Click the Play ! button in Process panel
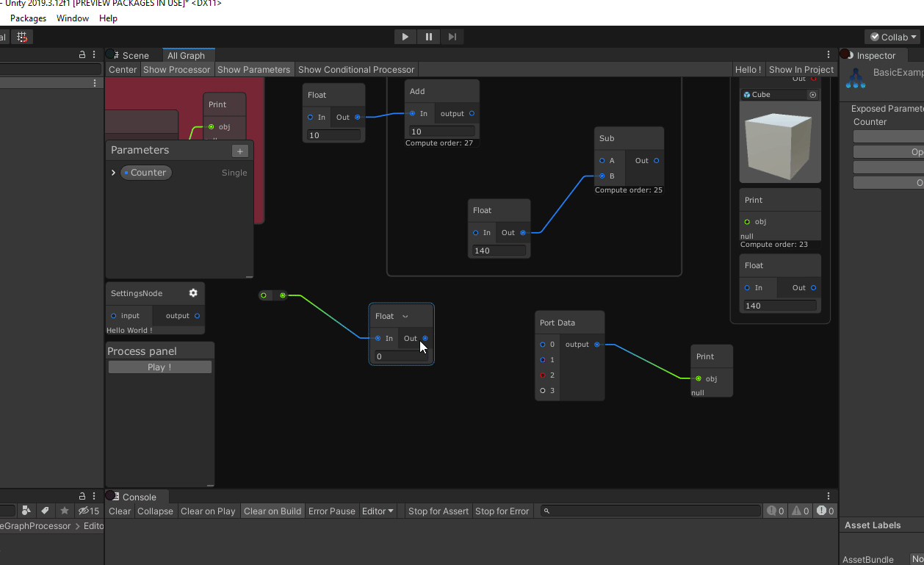 click(x=159, y=366)
